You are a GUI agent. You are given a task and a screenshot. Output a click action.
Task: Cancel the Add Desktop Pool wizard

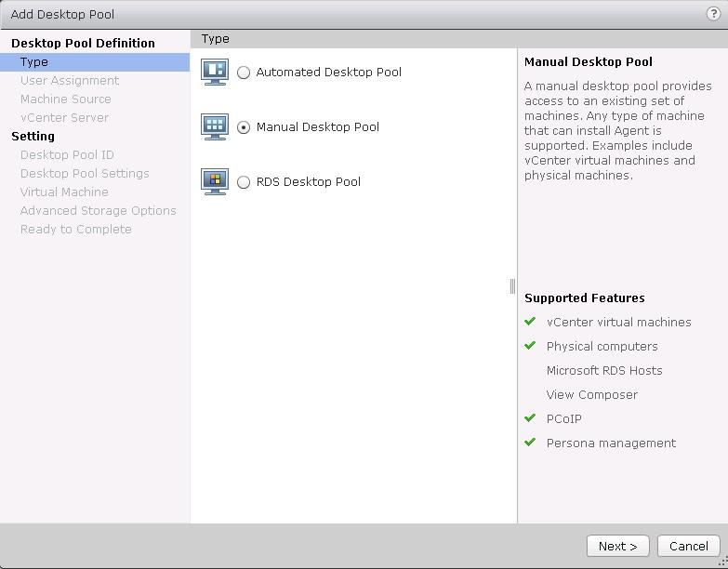pyautogui.click(x=688, y=546)
